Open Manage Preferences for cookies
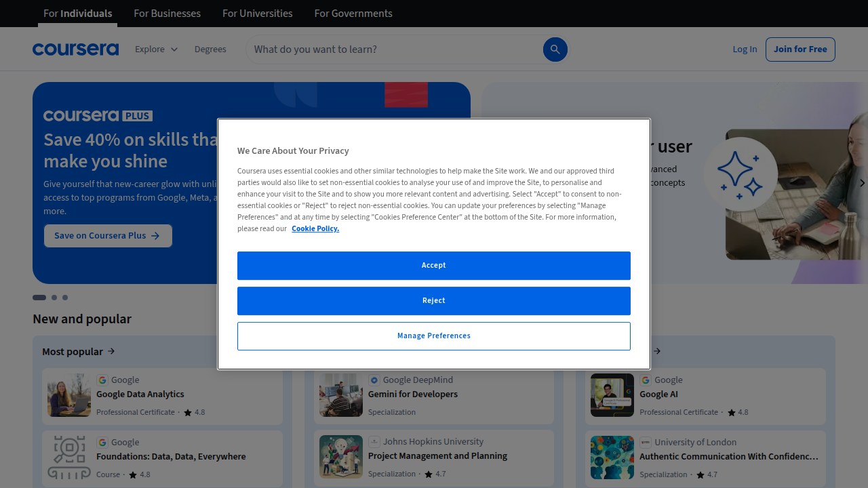868x488 pixels. pyautogui.click(x=434, y=335)
